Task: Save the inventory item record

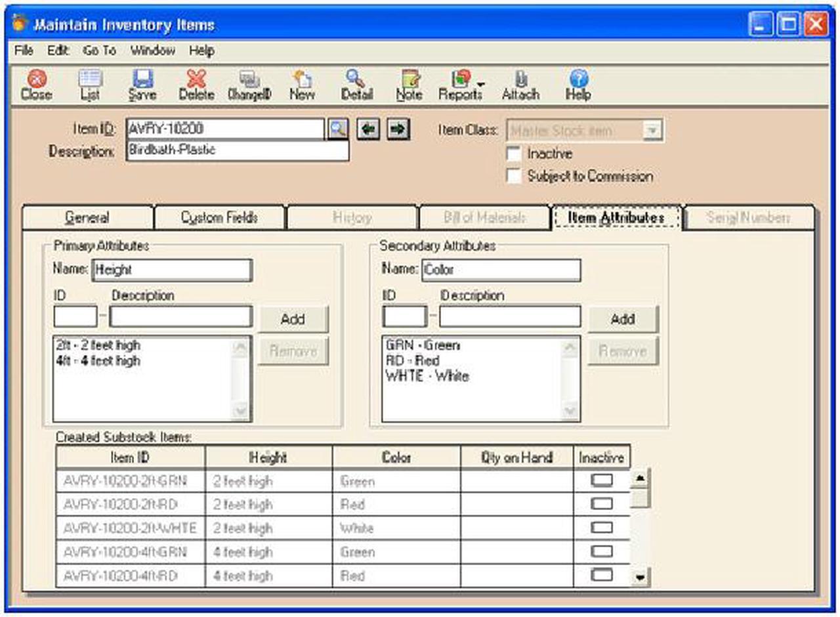Action: pos(142,85)
